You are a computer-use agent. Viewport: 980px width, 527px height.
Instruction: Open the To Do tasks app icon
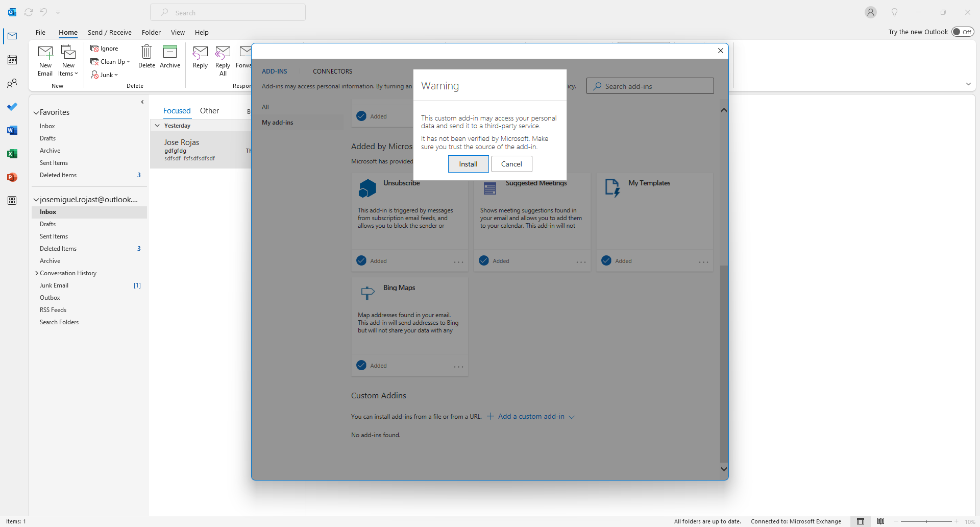click(x=12, y=107)
